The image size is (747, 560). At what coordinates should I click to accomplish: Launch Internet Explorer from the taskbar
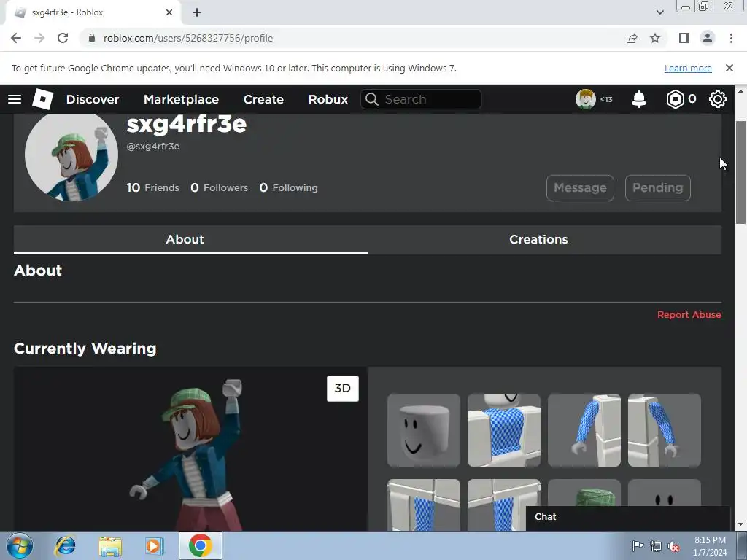pyautogui.click(x=65, y=545)
